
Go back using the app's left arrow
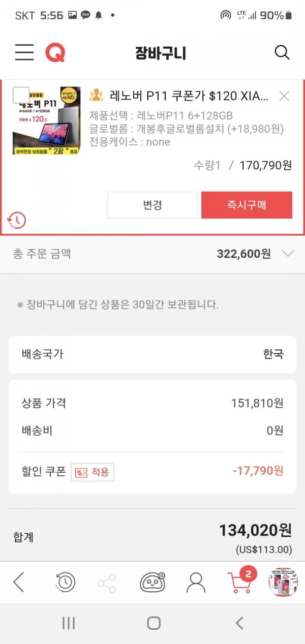19,582
